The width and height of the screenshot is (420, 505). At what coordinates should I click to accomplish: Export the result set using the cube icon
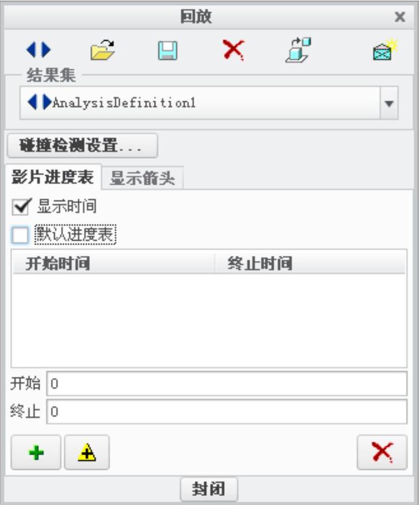tap(298, 50)
